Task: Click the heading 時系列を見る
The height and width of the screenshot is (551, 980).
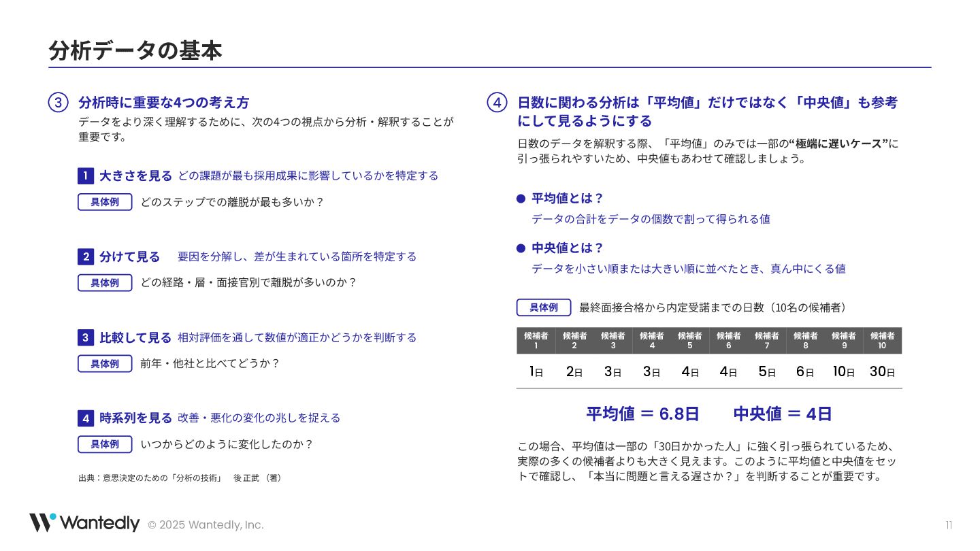Action: [136, 418]
